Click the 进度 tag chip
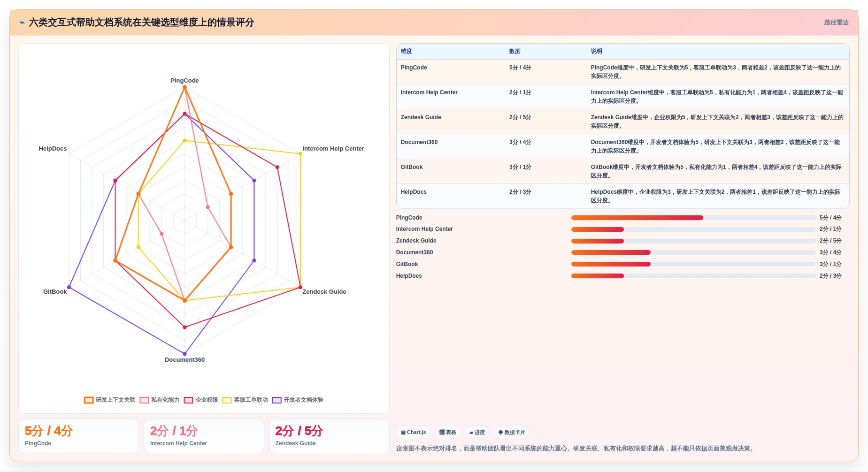The height and width of the screenshot is (472, 868). coord(477,433)
